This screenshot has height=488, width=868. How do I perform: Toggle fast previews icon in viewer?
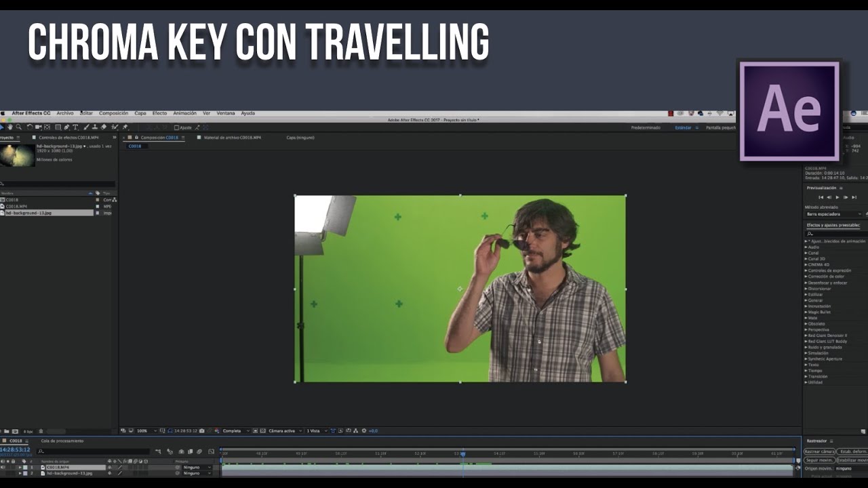[340, 431]
